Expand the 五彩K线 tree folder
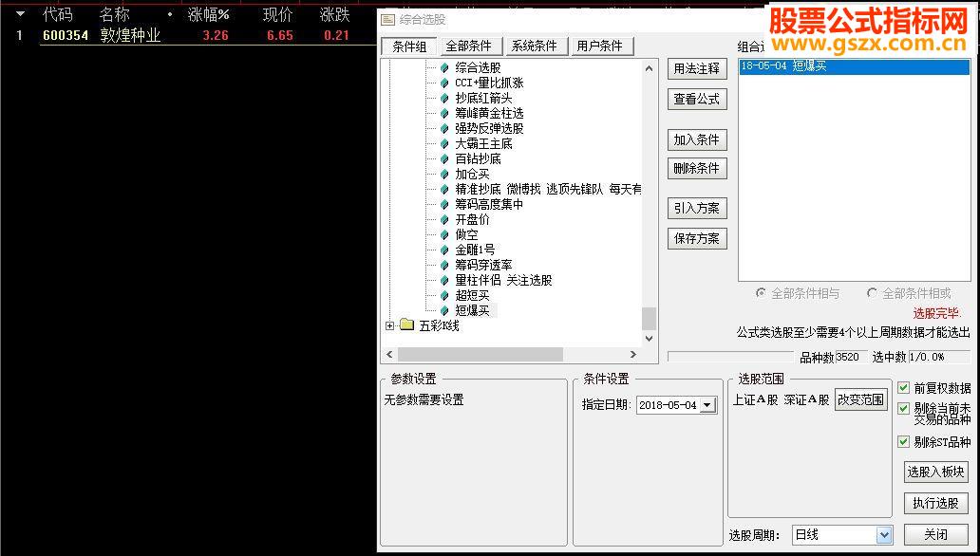Viewport: 980px width, 556px height. point(390,326)
